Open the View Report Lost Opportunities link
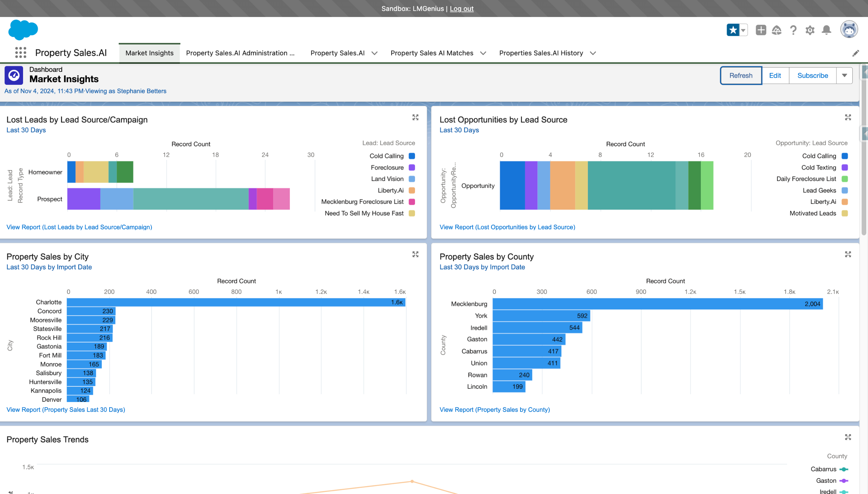Image resolution: width=868 pixels, height=494 pixels. [x=507, y=227]
